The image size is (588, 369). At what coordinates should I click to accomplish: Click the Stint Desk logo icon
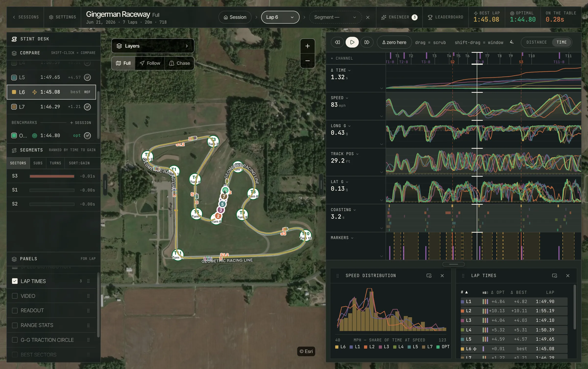point(14,39)
